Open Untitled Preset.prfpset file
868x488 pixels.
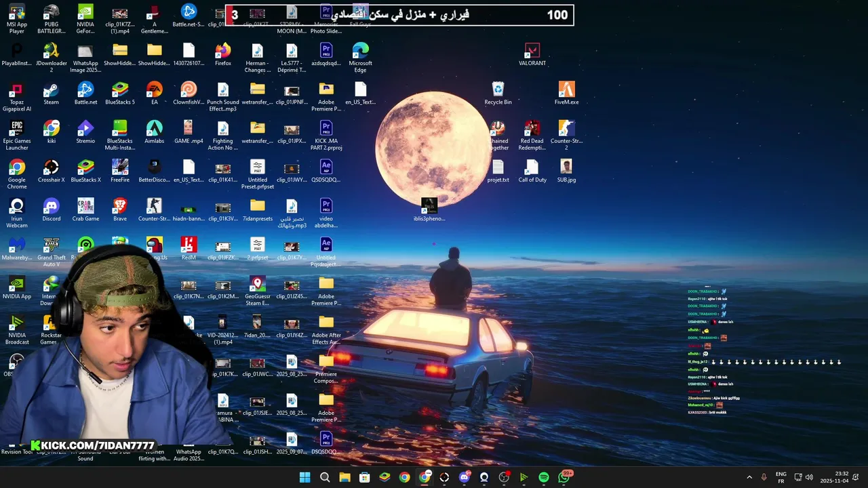pyautogui.click(x=257, y=174)
